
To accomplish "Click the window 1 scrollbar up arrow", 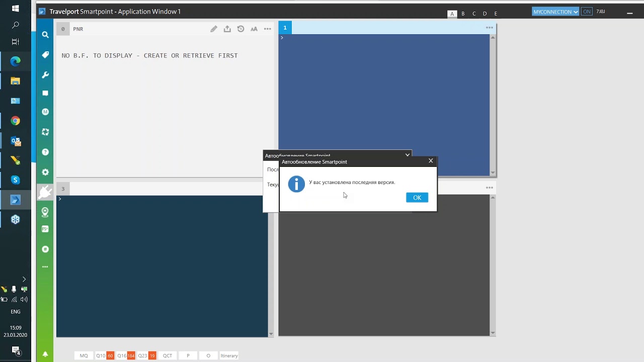I will pos(493,38).
